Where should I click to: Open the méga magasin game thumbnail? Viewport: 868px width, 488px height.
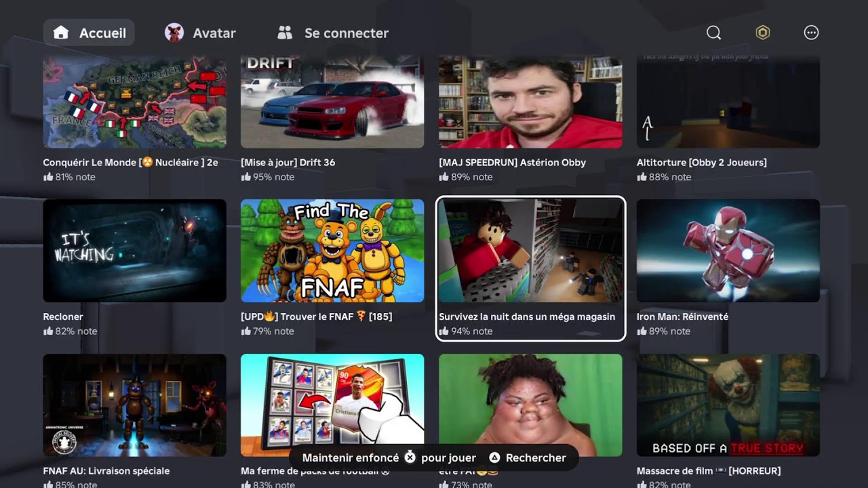pyautogui.click(x=530, y=251)
